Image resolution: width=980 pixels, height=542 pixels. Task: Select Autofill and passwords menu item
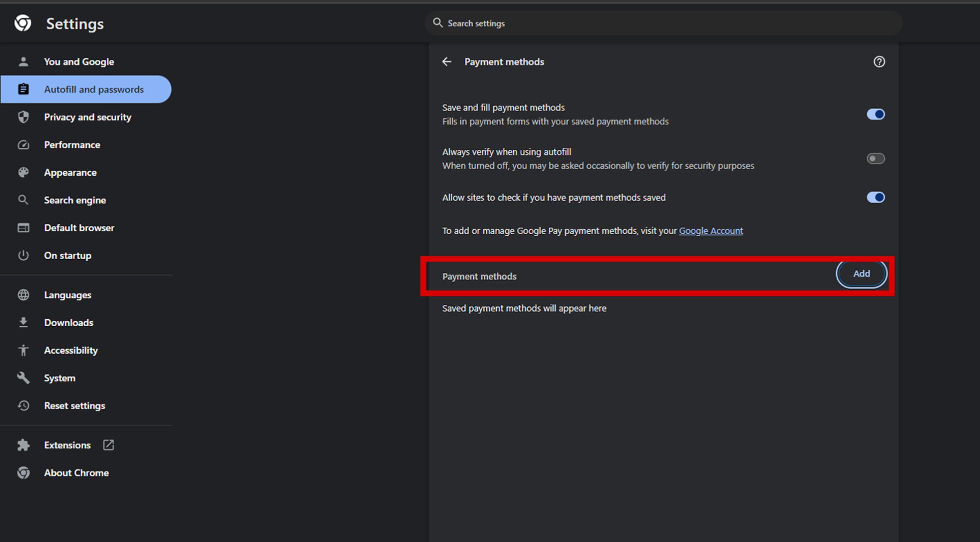coord(93,89)
